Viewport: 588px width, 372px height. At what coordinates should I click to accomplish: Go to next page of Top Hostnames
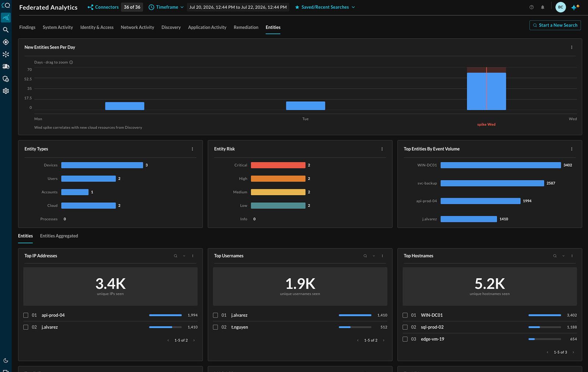pos(573,352)
